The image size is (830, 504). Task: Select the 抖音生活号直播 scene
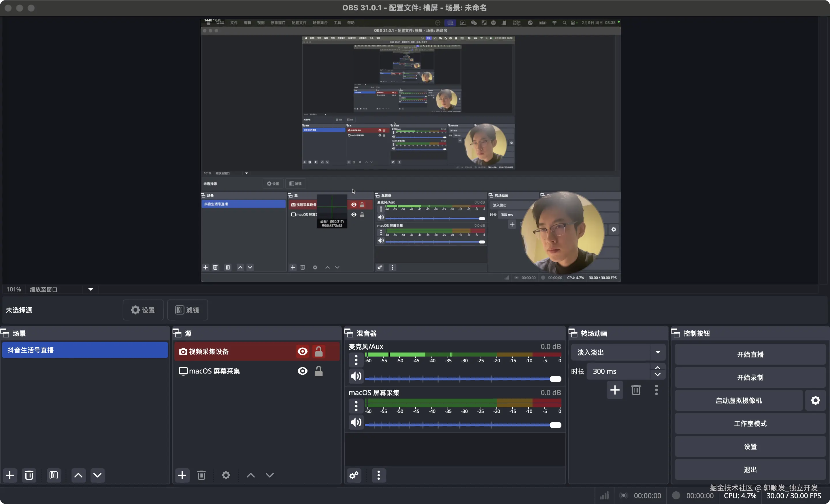[85, 350]
